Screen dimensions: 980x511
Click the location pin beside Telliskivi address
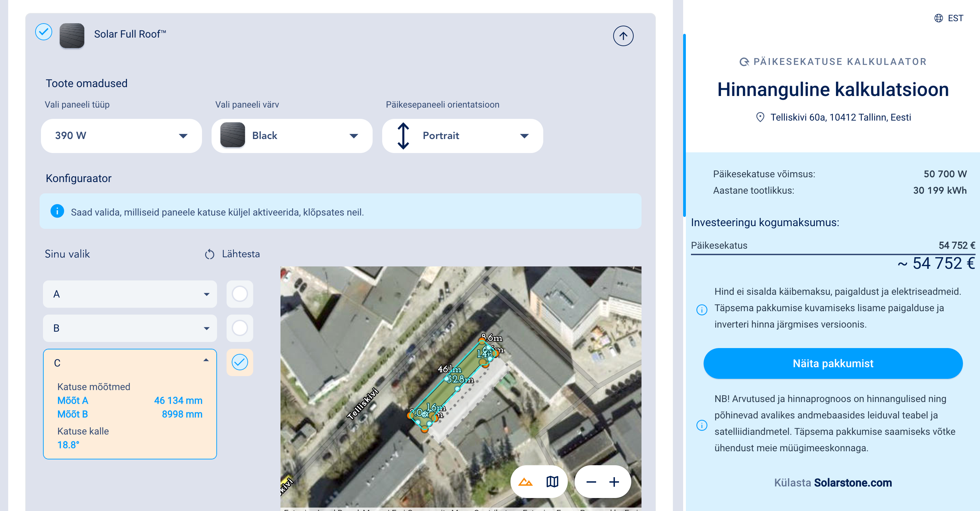pos(760,117)
